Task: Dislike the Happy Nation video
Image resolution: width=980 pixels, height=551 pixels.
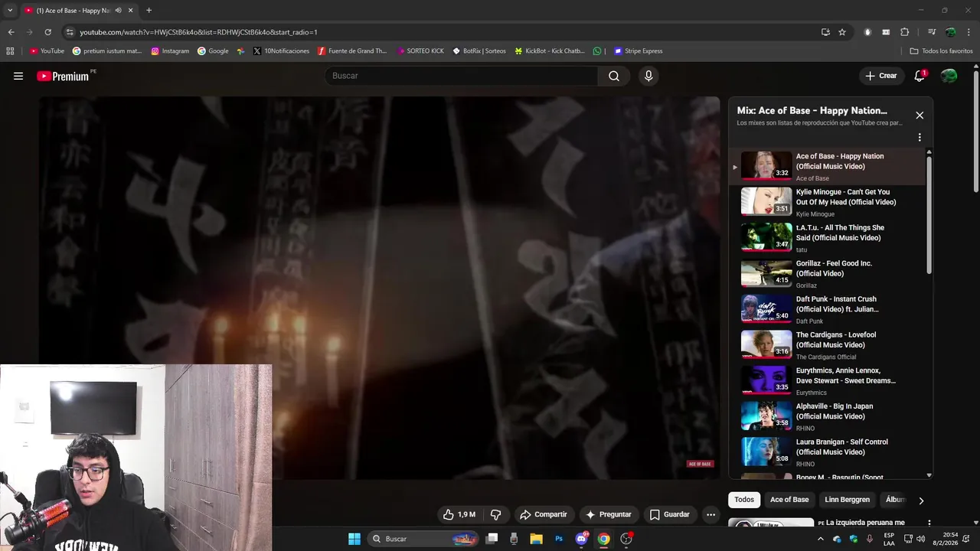Action: click(x=495, y=515)
